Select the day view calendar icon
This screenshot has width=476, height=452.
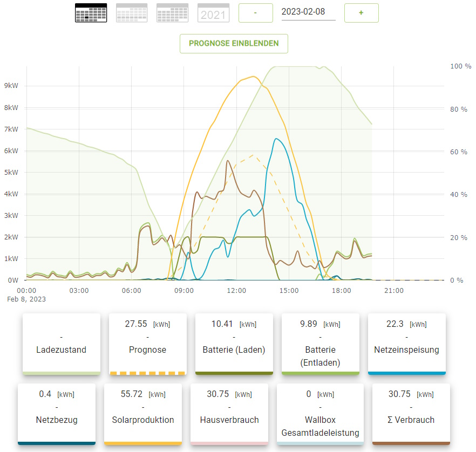[91, 13]
